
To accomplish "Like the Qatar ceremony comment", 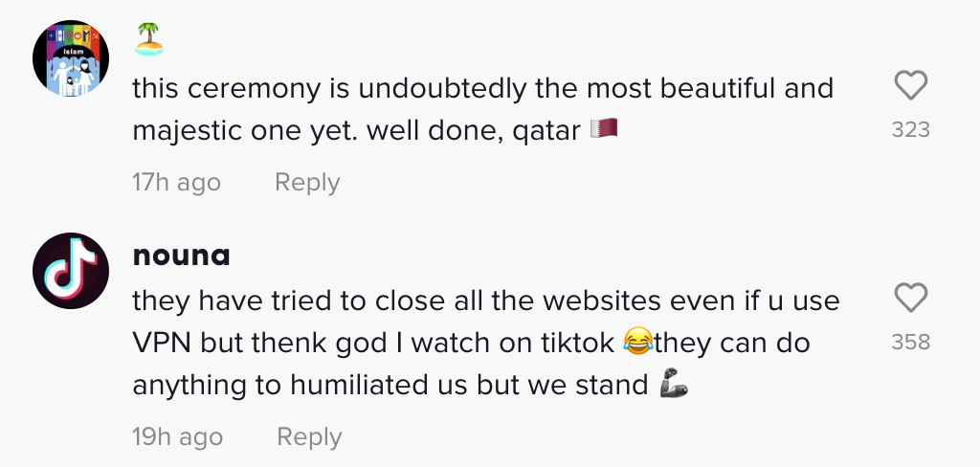I will [x=910, y=87].
